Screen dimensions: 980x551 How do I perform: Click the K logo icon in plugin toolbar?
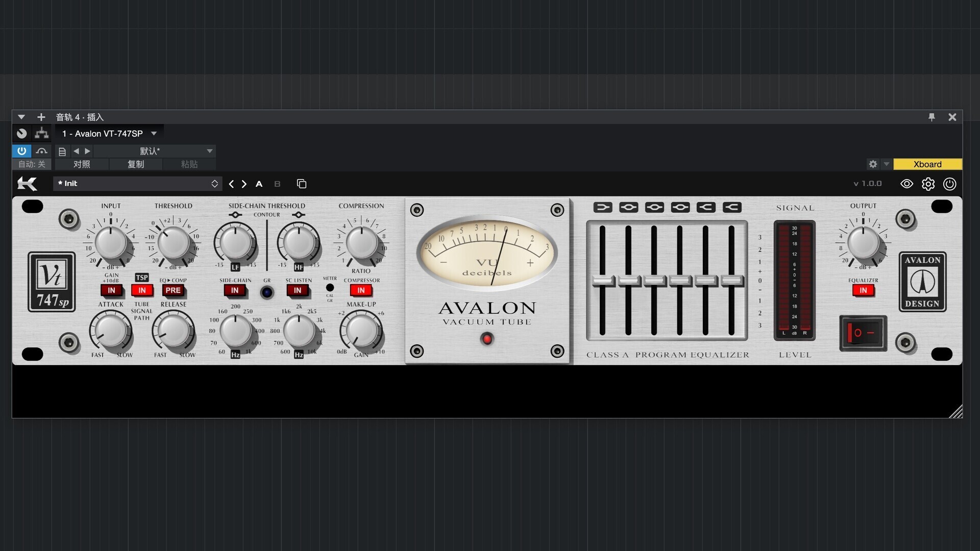tap(27, 184)
